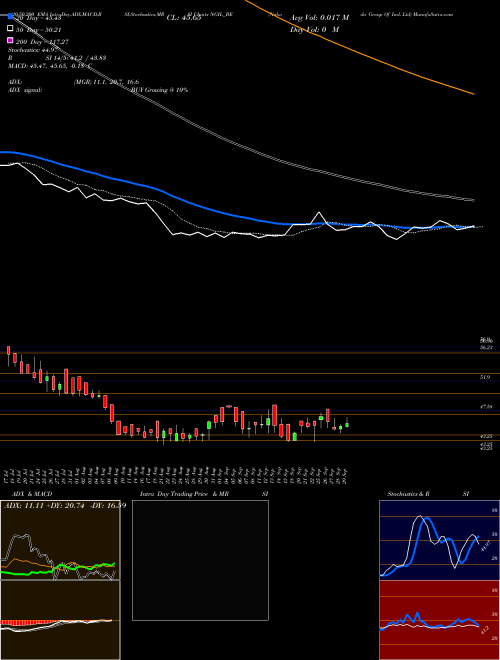Click the 'Avg Vol: 0.017 M' label
The width and height of the screenshot is (500, 660).
pyautogui.click(x=319, y=18)
